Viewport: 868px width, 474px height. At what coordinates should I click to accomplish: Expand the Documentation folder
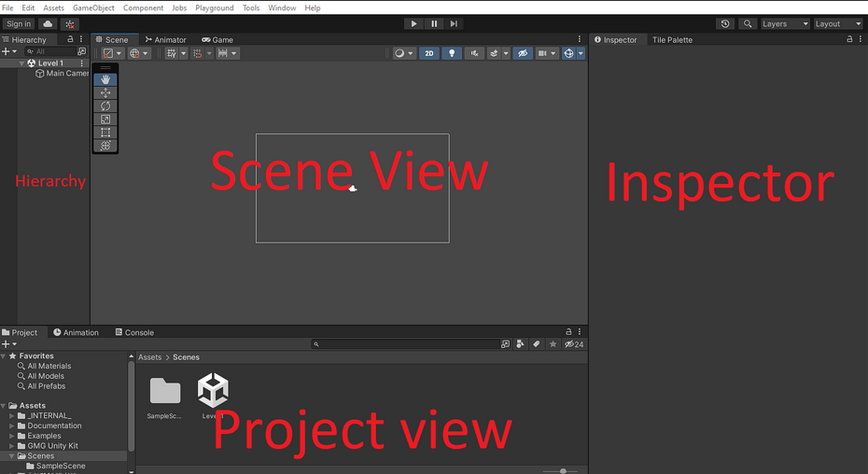(x=12, y=425)
